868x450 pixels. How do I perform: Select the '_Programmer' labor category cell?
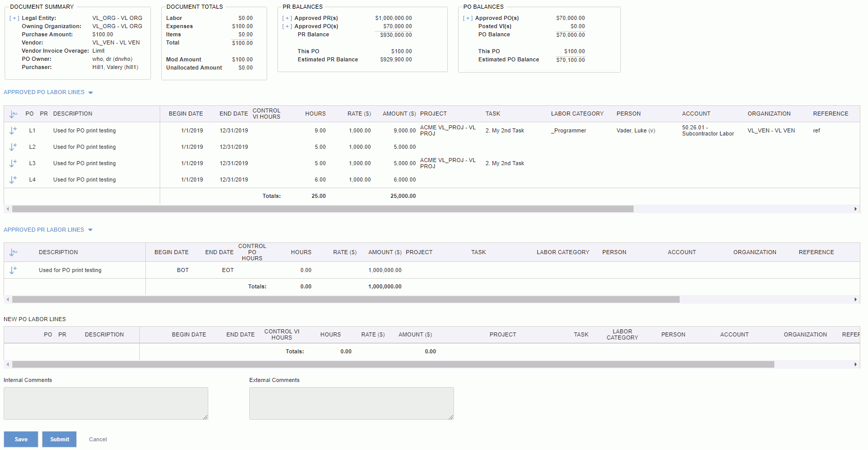[569, 131]
